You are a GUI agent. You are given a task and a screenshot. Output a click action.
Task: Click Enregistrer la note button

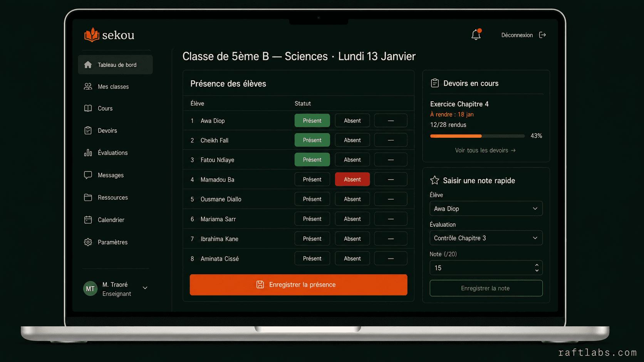click(x=486, y=288)
